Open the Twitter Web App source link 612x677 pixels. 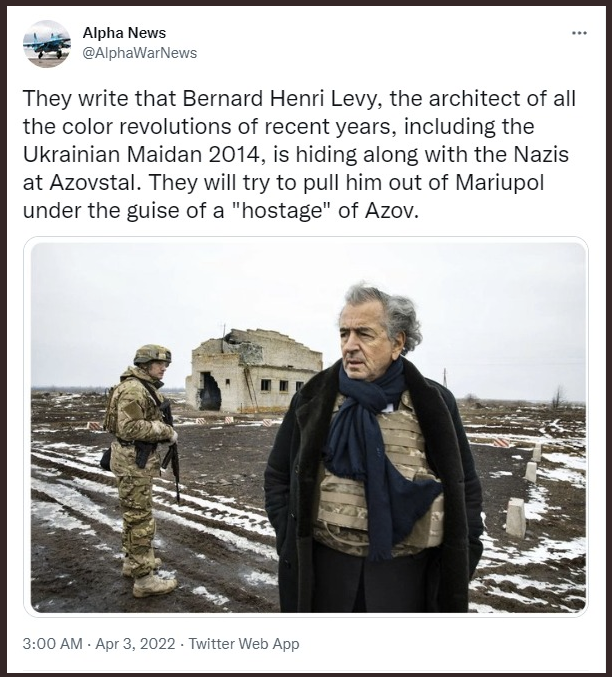point(244,644)
